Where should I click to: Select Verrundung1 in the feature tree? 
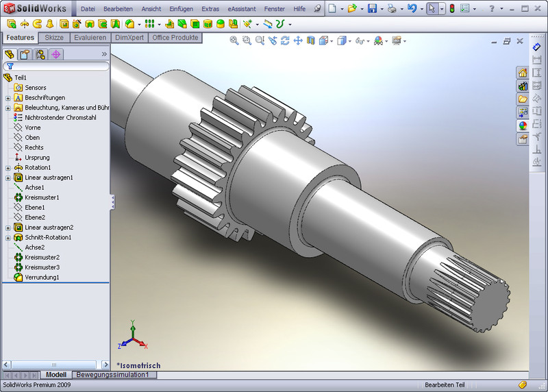[x=42, y=278]
